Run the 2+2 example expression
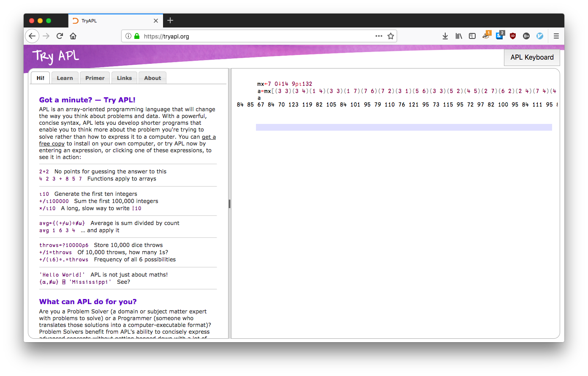Viewport: 588px width, 376px height. tap(44, 172)
